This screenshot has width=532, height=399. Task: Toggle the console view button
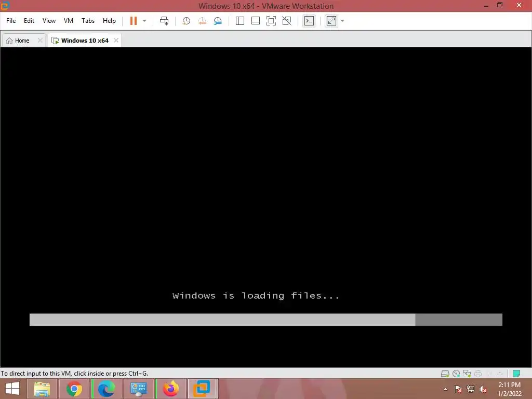click(x=309, y=21)
